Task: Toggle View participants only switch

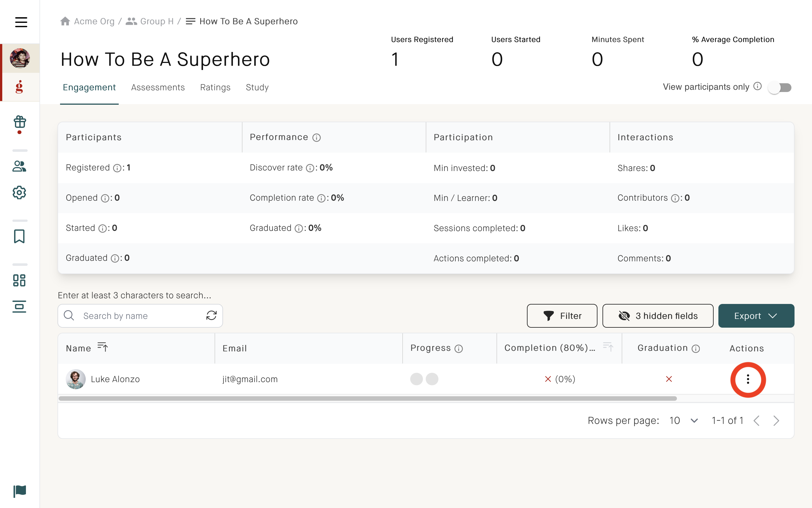Action: pyautogui.click(x=780, y=88)
